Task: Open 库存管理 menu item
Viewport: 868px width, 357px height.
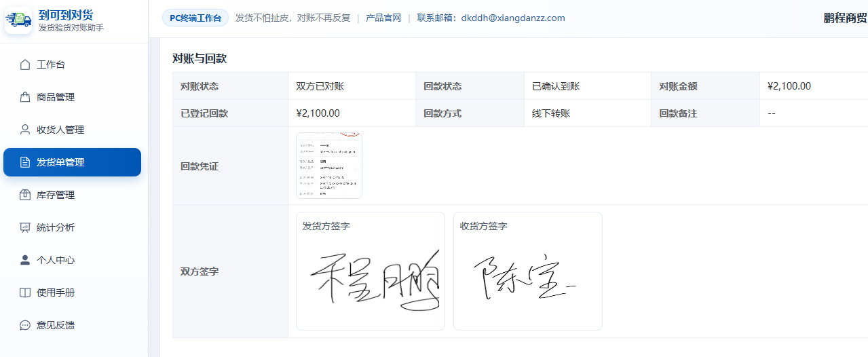Action: [x=72, y=195]
